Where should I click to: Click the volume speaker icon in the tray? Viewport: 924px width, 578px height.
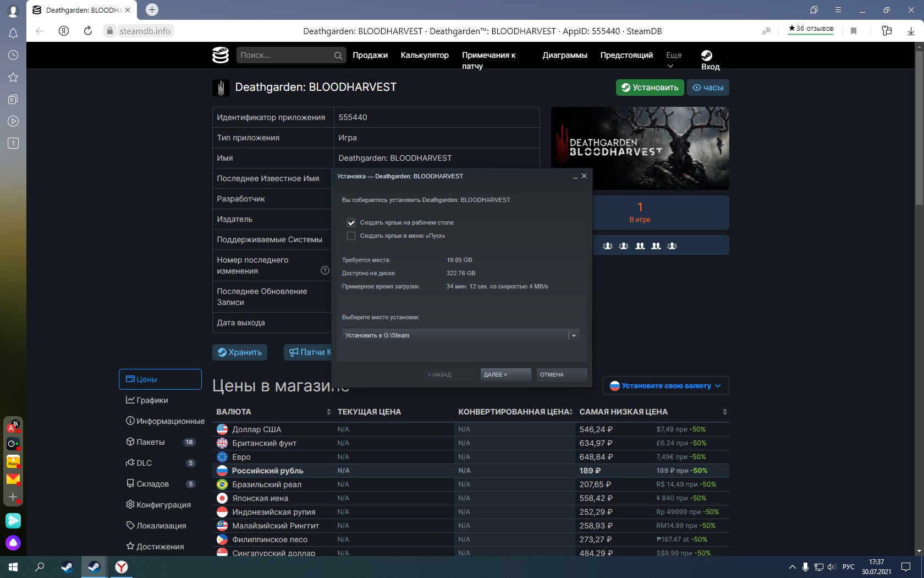click(x=832, y=567)
